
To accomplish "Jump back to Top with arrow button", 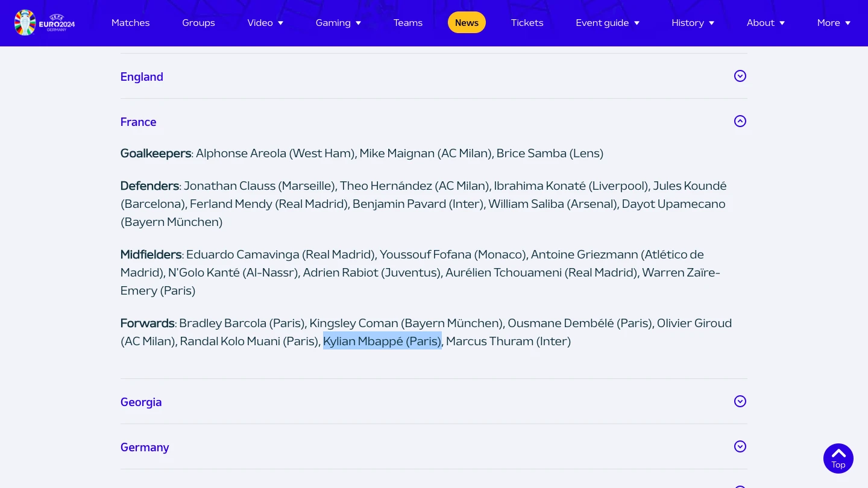I will 838,458.
